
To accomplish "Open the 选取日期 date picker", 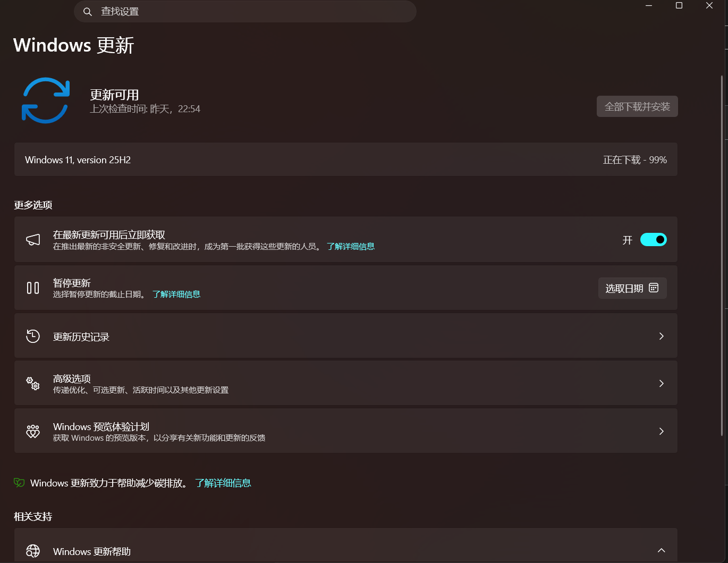I will (632, 288).
